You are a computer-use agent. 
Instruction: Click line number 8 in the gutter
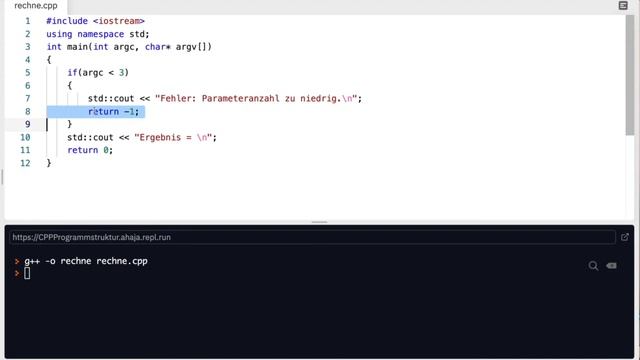[28, 111]
